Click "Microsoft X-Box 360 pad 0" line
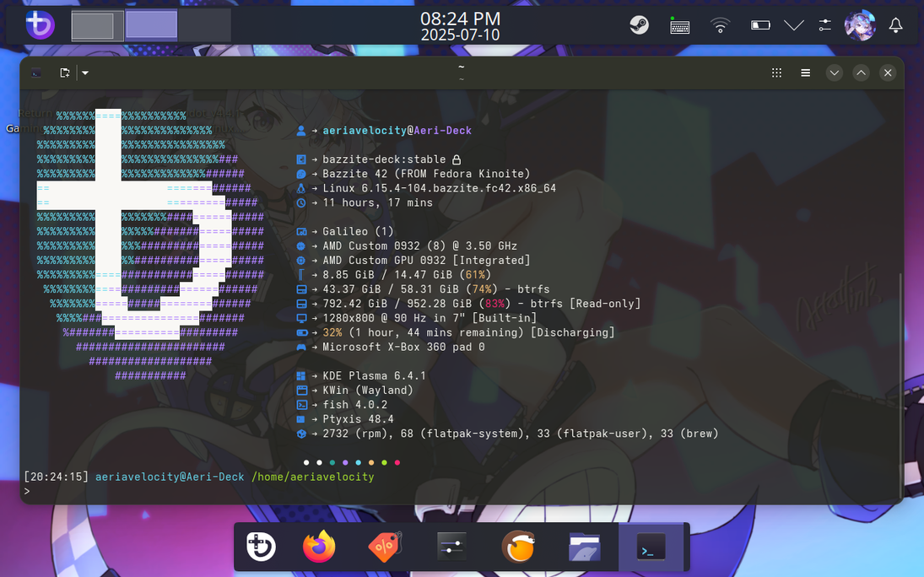Image resolution: width=924 pixels, height=577 pixels. coord(403,348)
